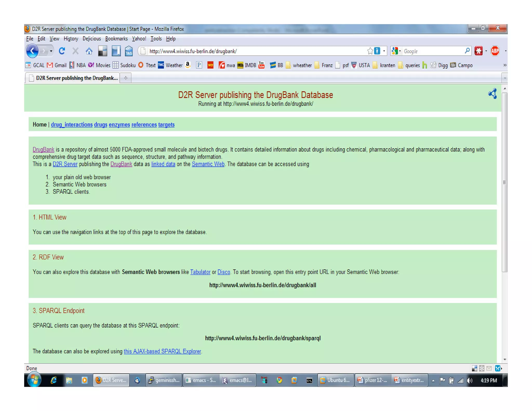Click the Adblock Plus ABP icon
This screenshot has width=532, height=411.
pyautogui.click(x=495, y=51)
